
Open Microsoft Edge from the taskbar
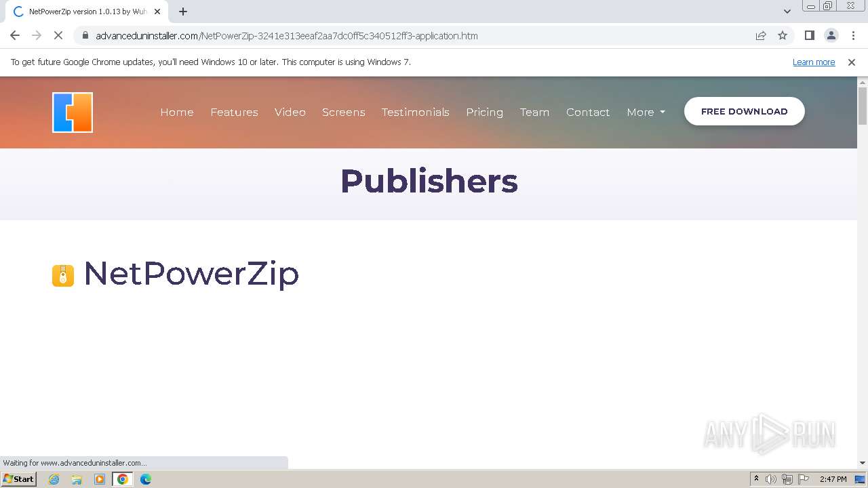[146, 479]
